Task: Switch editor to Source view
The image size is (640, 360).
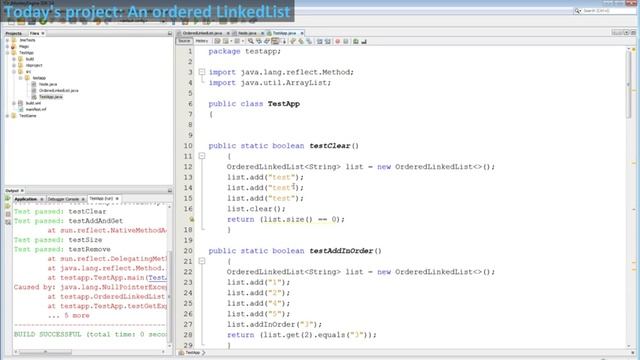Action: (x=184, y=41)
